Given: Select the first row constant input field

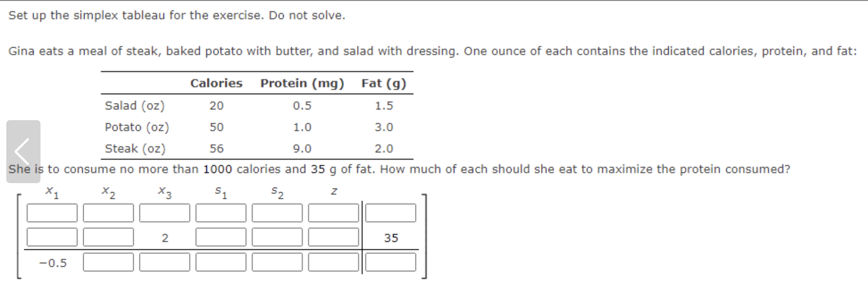Looking at the screenshot, I should [x=390, y=213].
